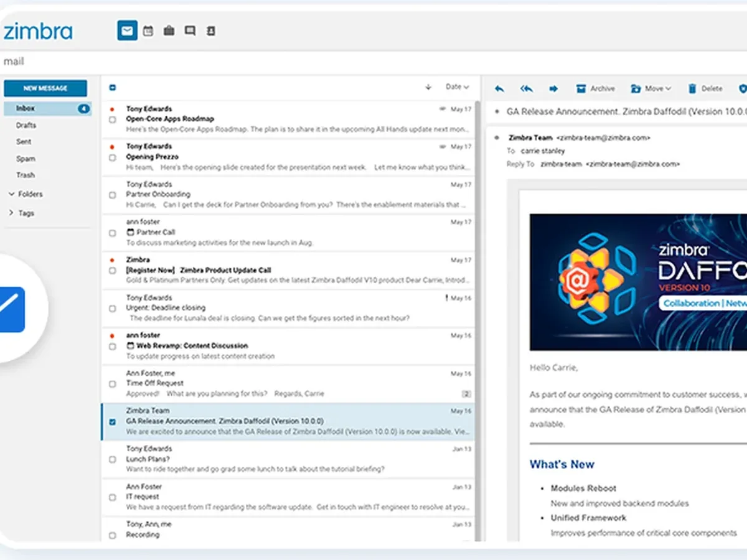Open the Date sort dropdown
Screen dimensions: 747x560
coord(458,87)
